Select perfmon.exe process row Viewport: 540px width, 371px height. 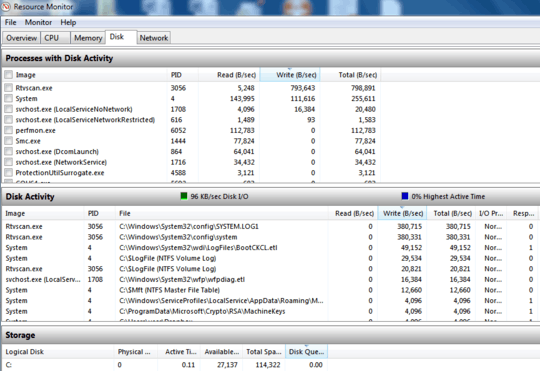point(191,130)
